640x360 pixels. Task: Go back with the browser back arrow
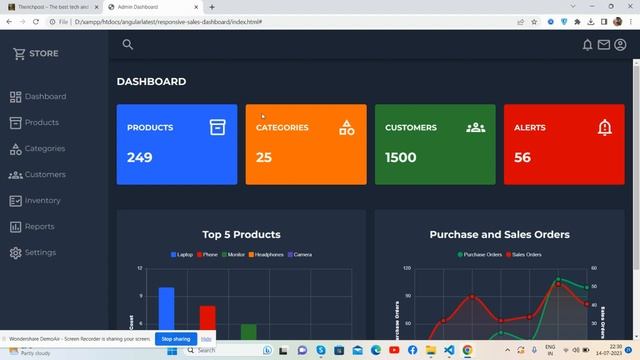pos(9,22)
